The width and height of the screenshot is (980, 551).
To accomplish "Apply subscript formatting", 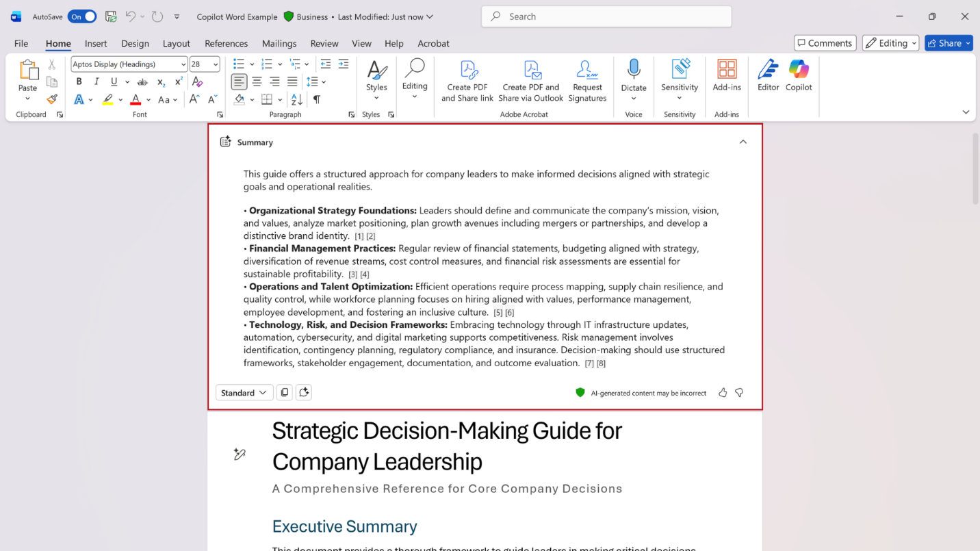I will 161,81.
